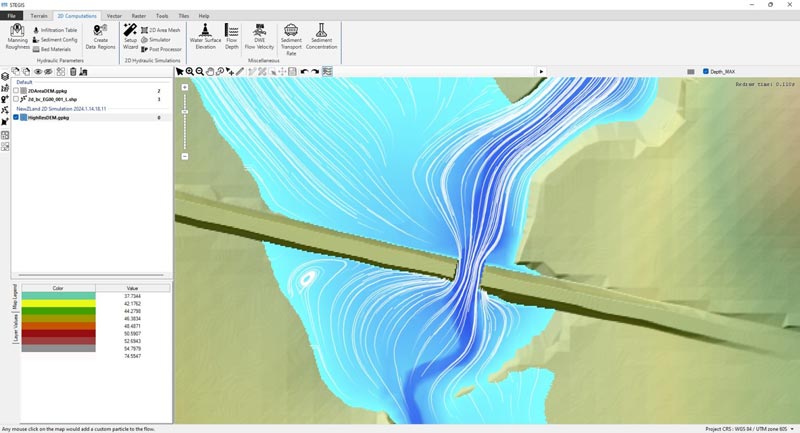Open the Infiltration Table
800x433 pixels.
point(57,30)
